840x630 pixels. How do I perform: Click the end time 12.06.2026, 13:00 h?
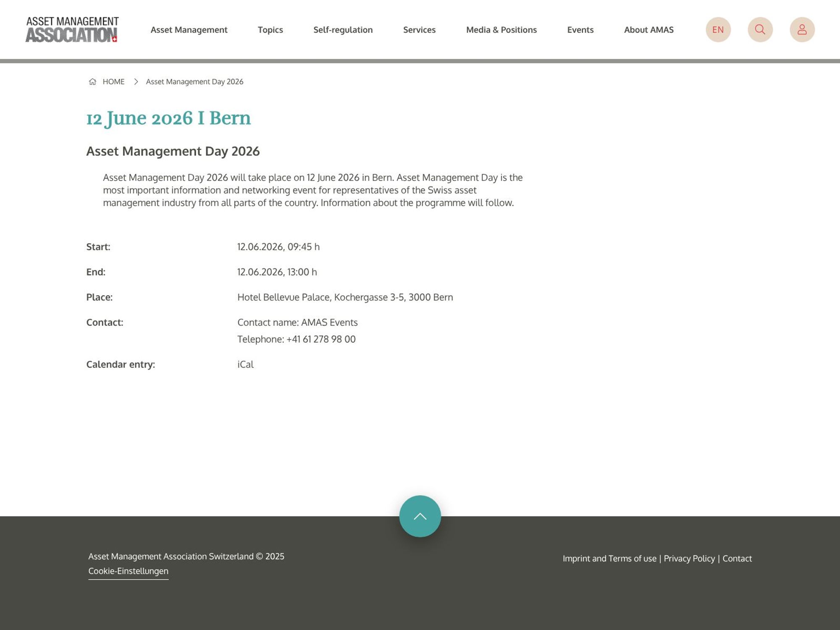pos(277,272)
